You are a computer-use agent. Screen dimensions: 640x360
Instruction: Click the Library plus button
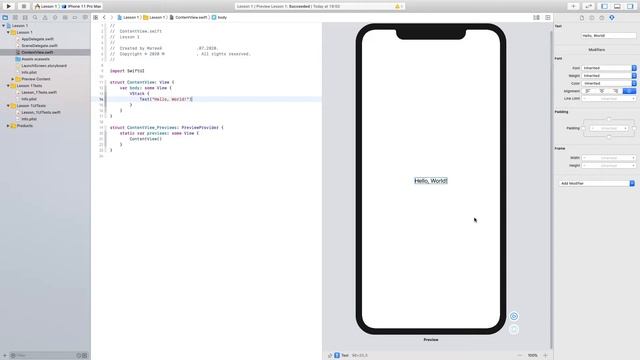pos(573,6)
